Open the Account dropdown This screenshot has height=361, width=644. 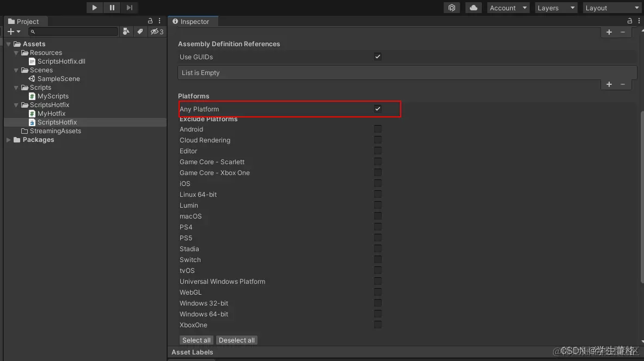[x=508, y=8]
